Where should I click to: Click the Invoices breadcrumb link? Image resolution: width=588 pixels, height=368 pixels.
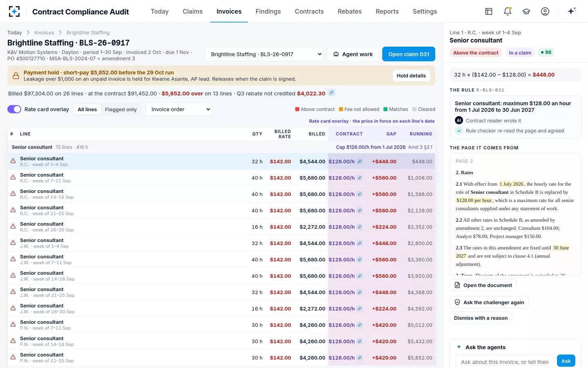(x=44, y=33)
